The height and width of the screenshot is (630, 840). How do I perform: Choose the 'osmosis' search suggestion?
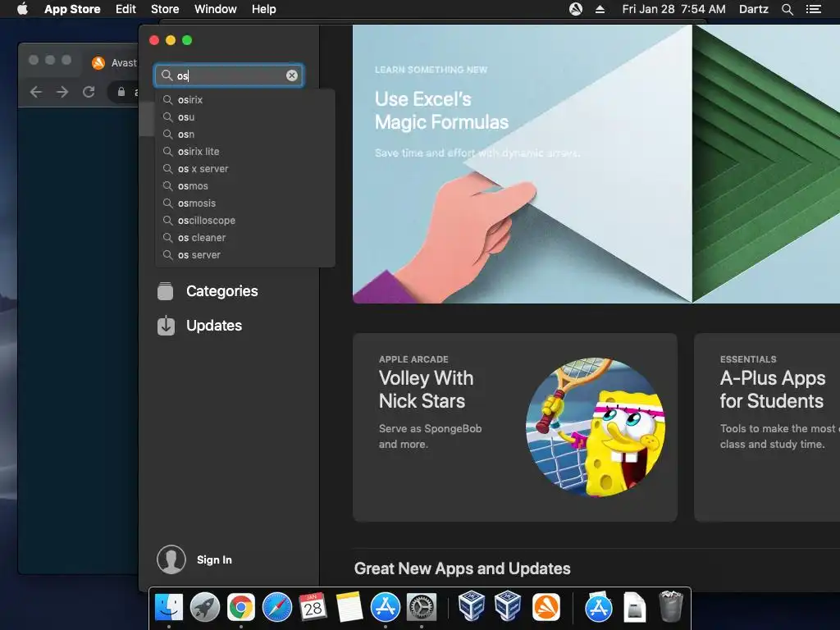point(244,203)
